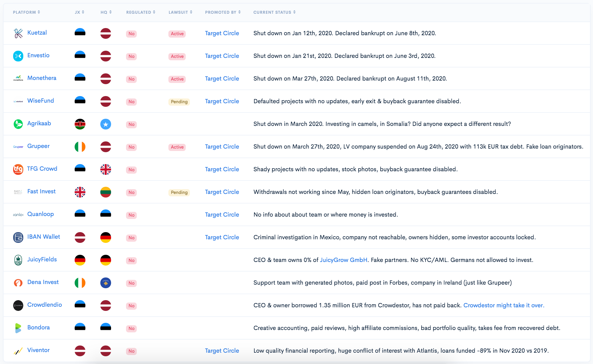The width and height of the screenshot is (593, 364).
Task: Open the JuicyGrow GmbH link
Action: (x=343, y=260)
